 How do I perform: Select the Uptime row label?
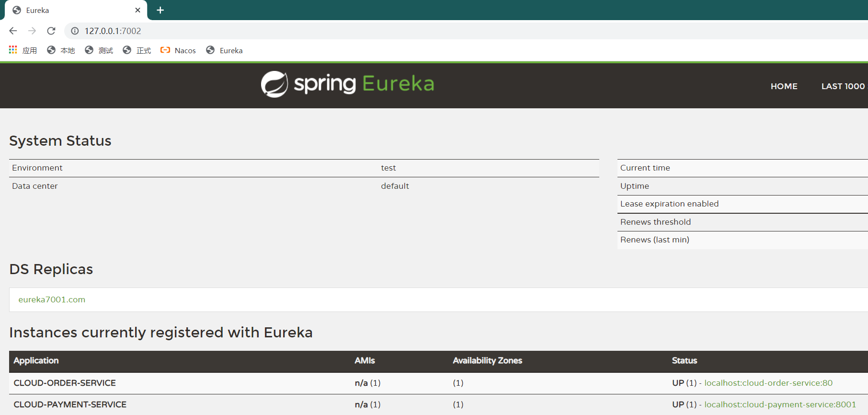point(634,186)
